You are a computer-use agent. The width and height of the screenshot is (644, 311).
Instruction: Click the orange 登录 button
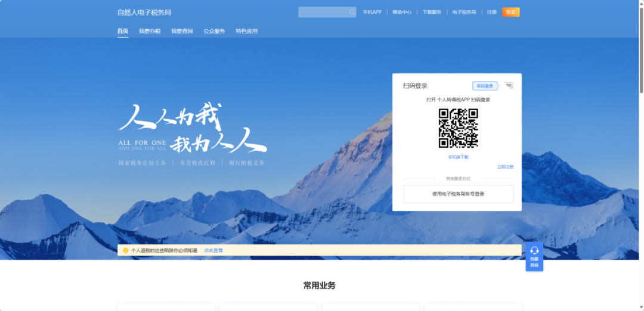point(510,12)
